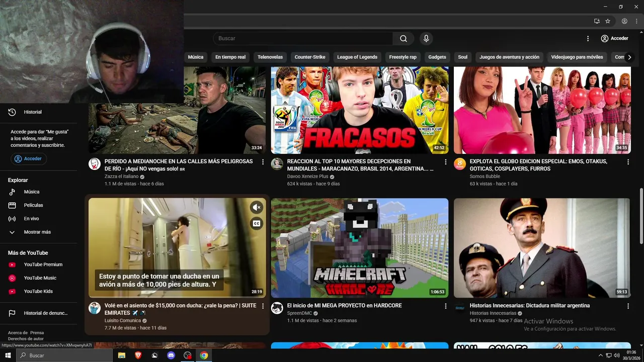
Task: Open Somos Bubble channel avatar
Action: point(460,163)
